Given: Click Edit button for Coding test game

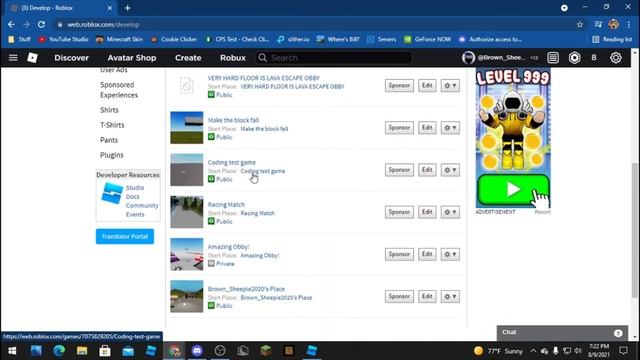Looking at the screenshot, I should (427, 170).
